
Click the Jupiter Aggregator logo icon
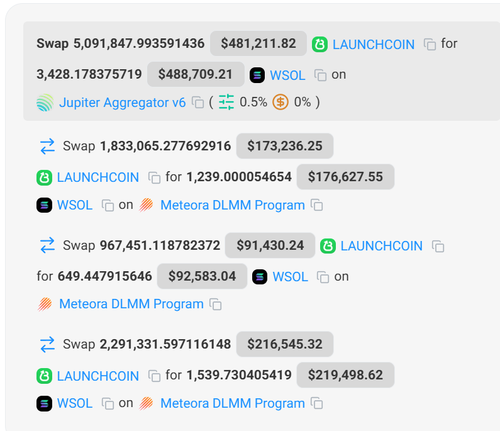(x=45, y=102)
